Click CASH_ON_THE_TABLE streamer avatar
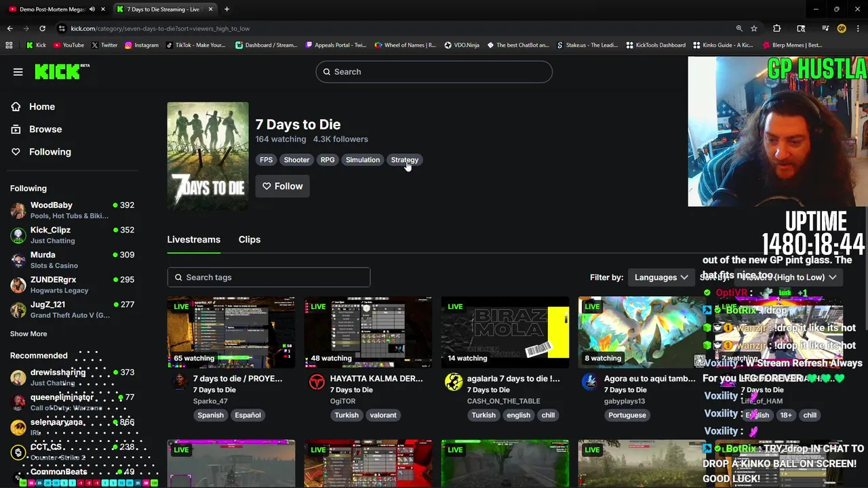 click(x=454, y=382)
